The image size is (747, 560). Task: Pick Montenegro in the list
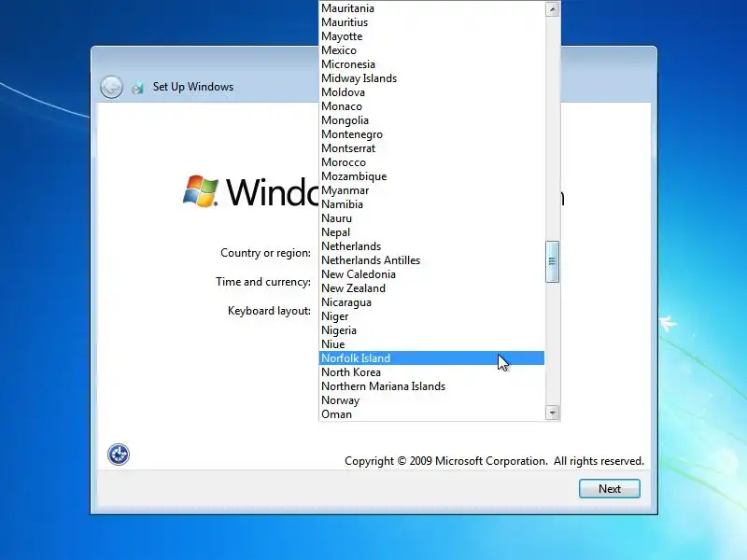click(431, 134)
